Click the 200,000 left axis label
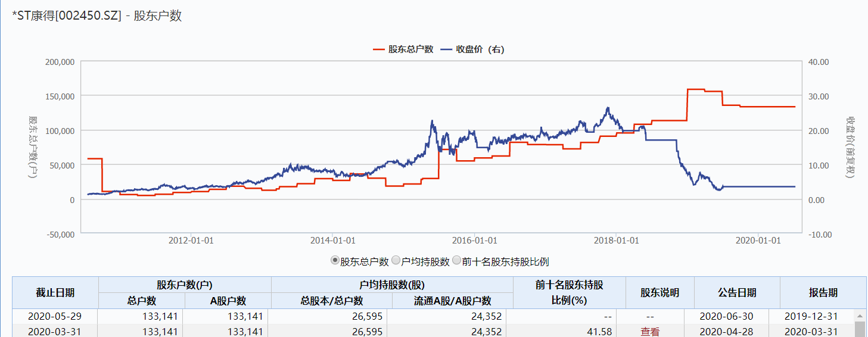Screen dimensions: 868x337 click(x=60, y=61)
